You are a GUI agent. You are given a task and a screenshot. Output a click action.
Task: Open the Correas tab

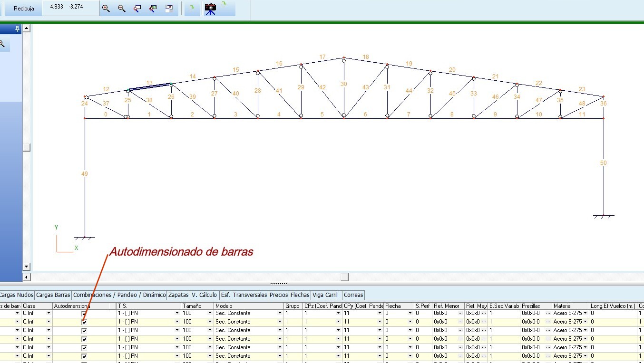pos(353,295)
